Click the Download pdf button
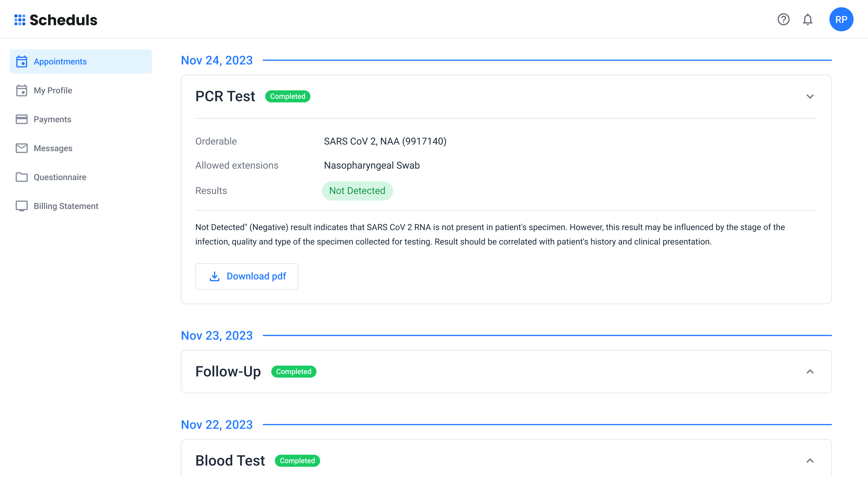The image size is (868, 477). pos(247,276)
